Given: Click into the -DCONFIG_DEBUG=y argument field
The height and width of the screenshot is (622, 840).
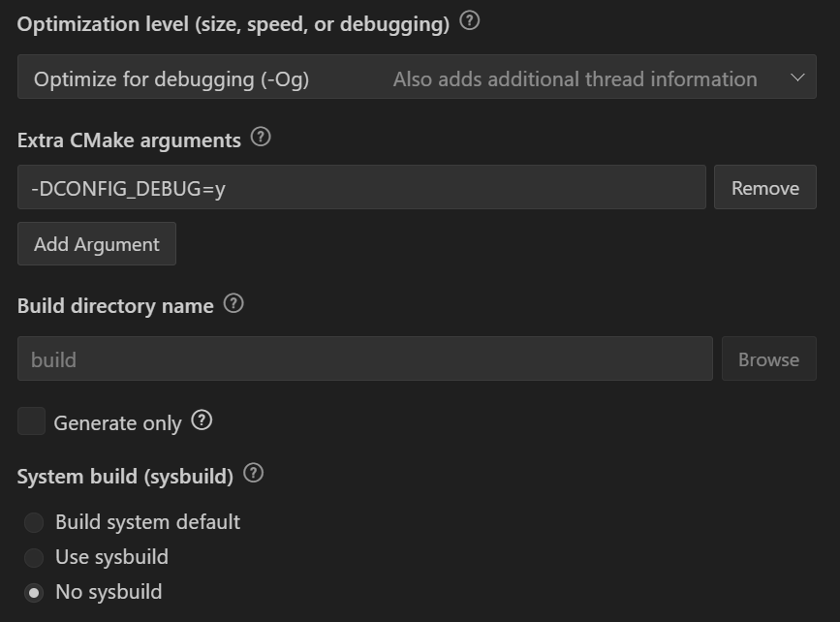Looking at the screenshot, I should pos(360,187).
